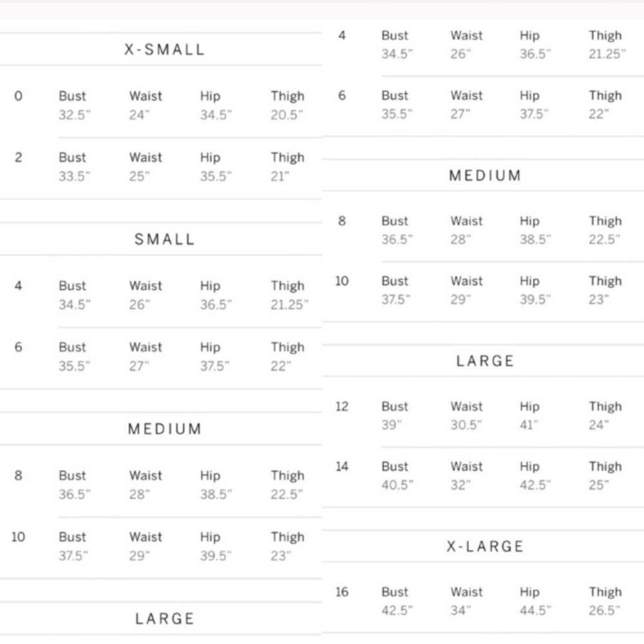Click the 20.5" thigh value
The image size is (644, 644).
pyautogui.click(x=287, y=115)
